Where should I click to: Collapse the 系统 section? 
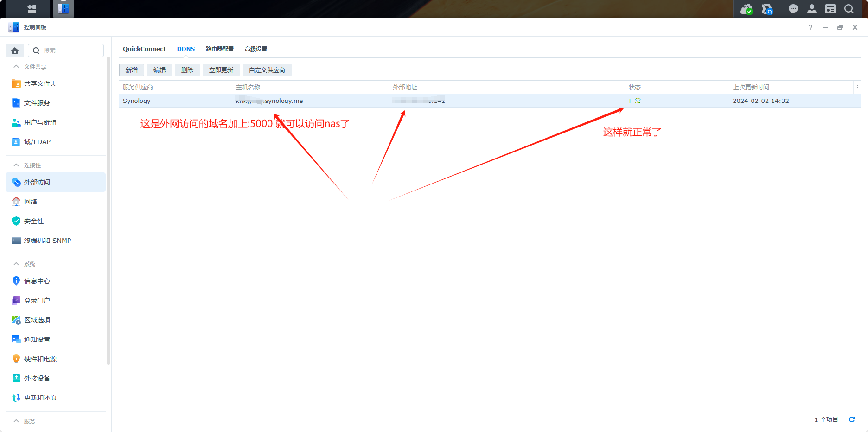point(16,264)
